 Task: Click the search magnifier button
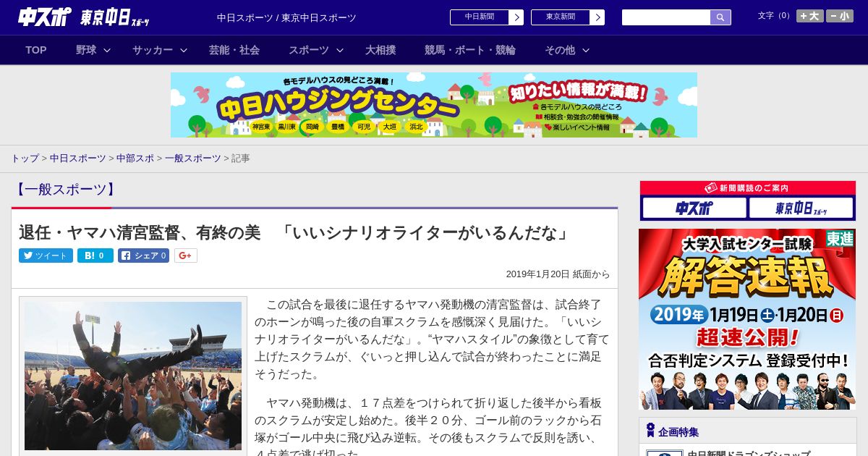(x=720, y=17)
